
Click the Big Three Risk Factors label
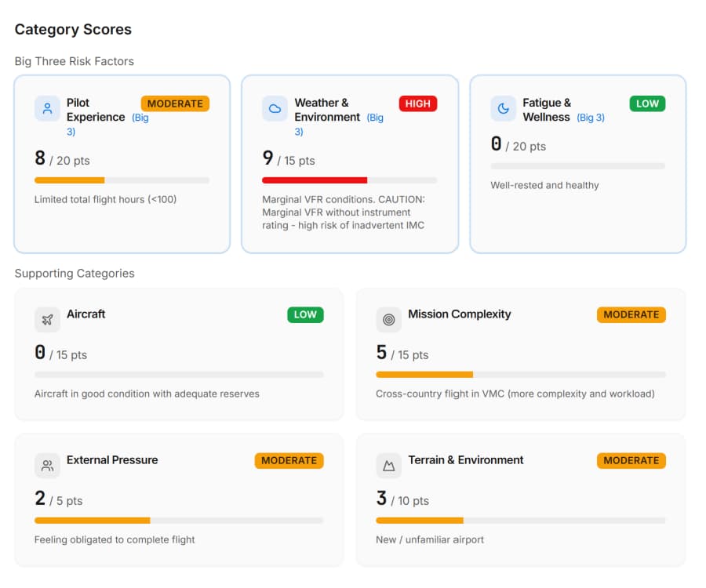click(x=74, y=61)
